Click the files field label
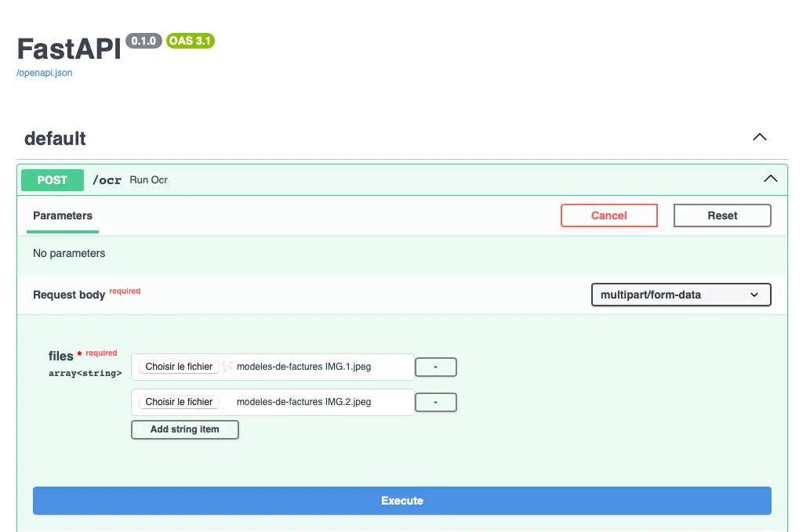 (x=60, y=356)
